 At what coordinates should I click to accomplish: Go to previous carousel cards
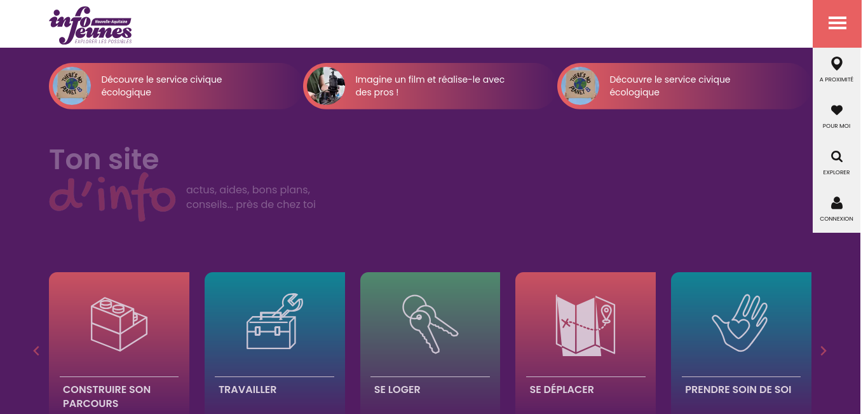pyautogui.click(x=36, y=350)
